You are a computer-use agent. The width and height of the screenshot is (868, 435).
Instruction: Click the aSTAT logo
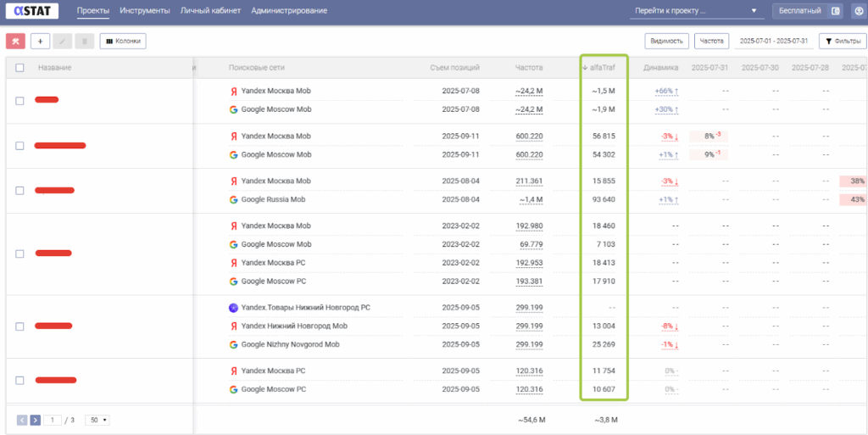click(31, 11)
